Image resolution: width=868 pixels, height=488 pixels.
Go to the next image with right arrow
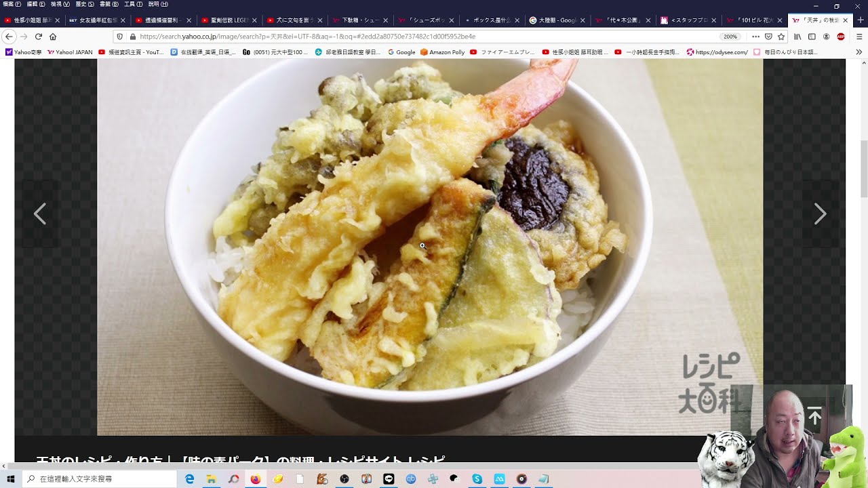click(820, 214)
